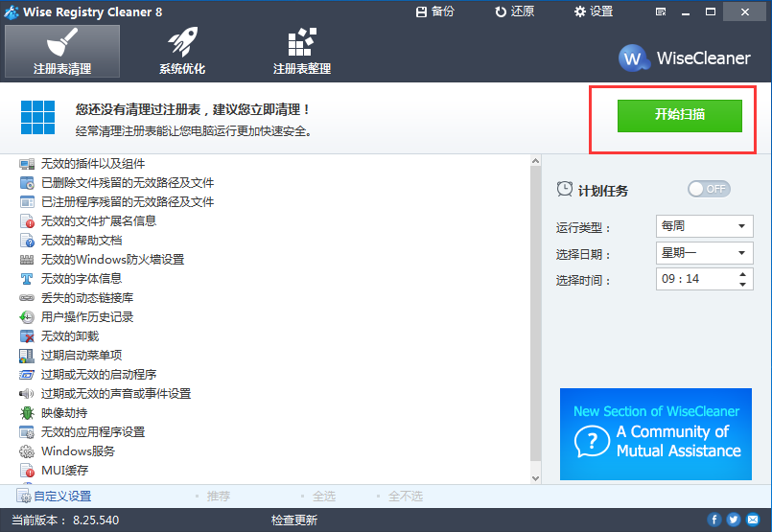Open the 选择日期 星期一 dropdown

(x=704, y=253)
